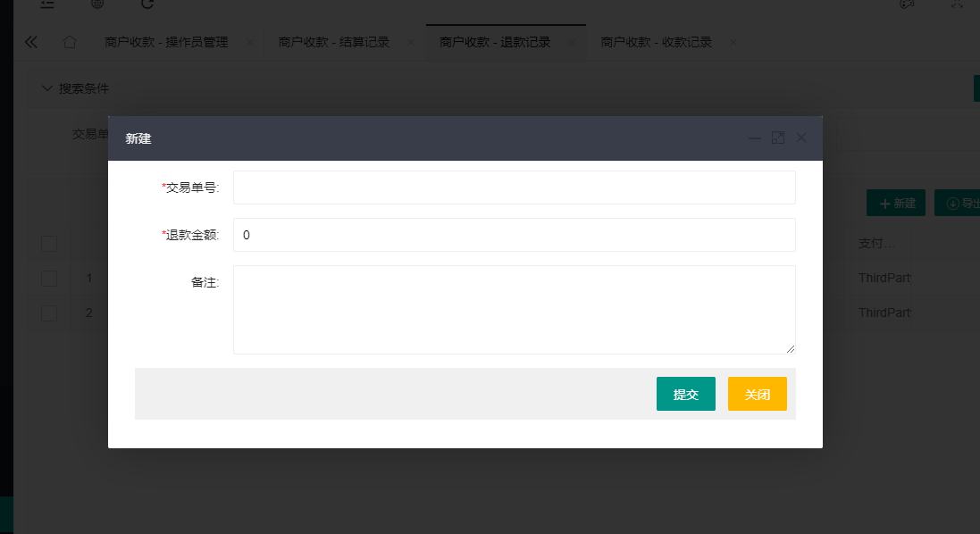Collapse the 搜索条件 search panel
Viewport: 980px width, 534px height.
pyautogui.click(x=47, y=88)
